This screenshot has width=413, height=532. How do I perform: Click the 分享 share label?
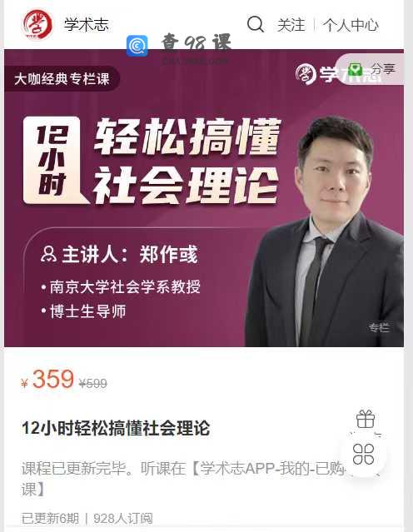click(x=382, y=69)
